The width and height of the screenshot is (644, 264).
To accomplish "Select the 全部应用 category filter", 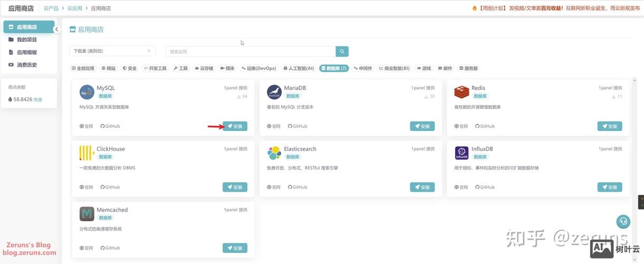I will pos(83,68).
